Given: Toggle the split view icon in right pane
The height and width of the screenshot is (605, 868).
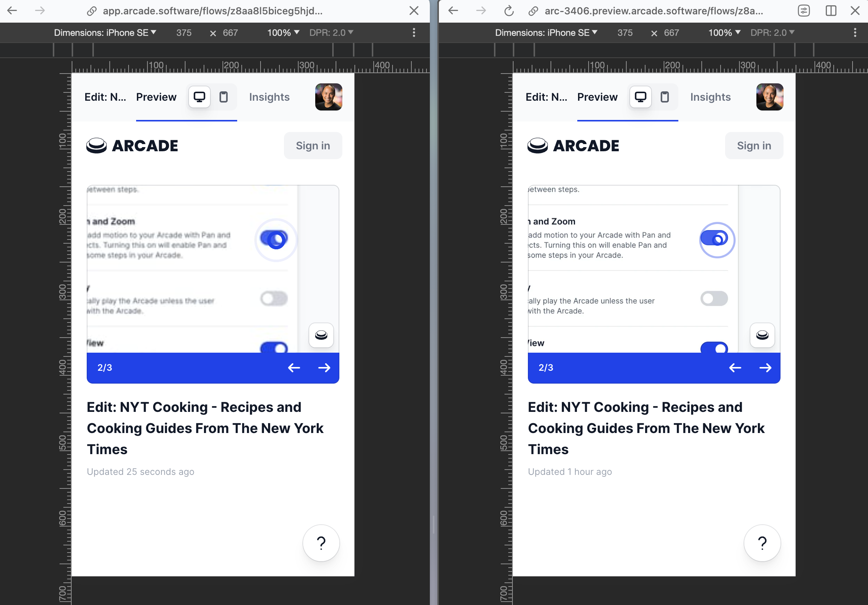Looking at the screenshot, I should point(831,11).
